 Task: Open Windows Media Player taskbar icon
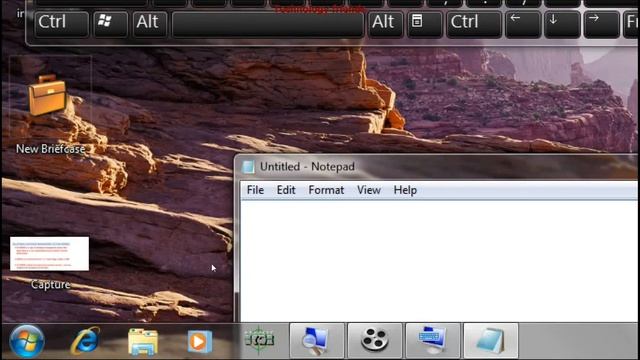point(200,341)
